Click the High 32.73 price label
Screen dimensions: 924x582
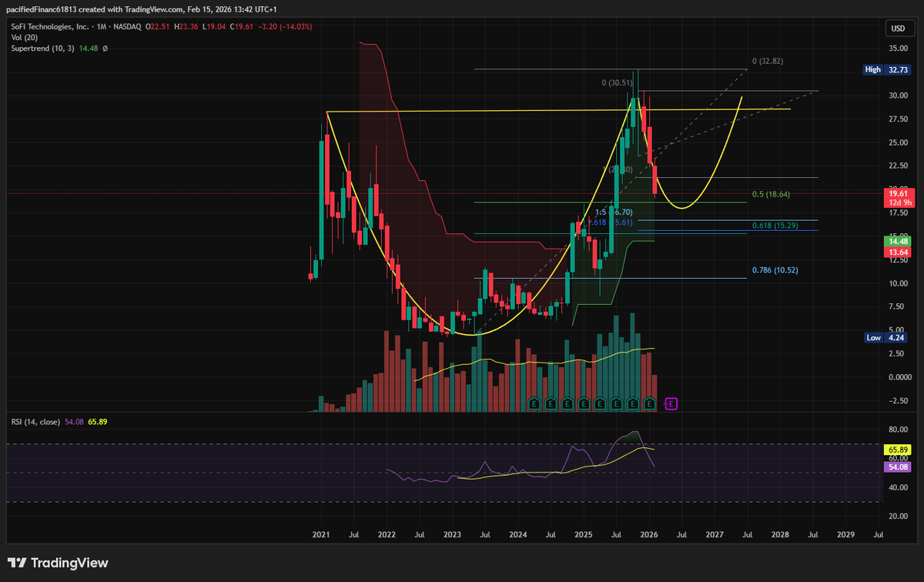point(888,69)
